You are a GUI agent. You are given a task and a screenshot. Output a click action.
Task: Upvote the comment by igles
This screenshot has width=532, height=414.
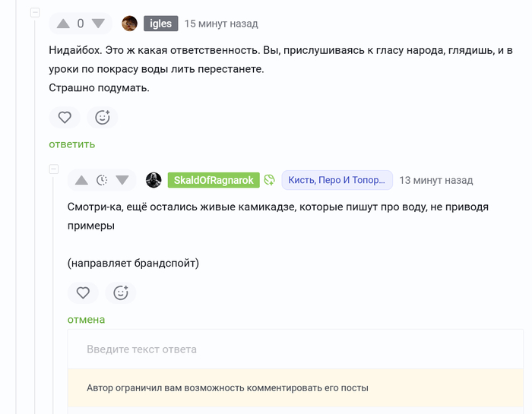tap(64, 24)
